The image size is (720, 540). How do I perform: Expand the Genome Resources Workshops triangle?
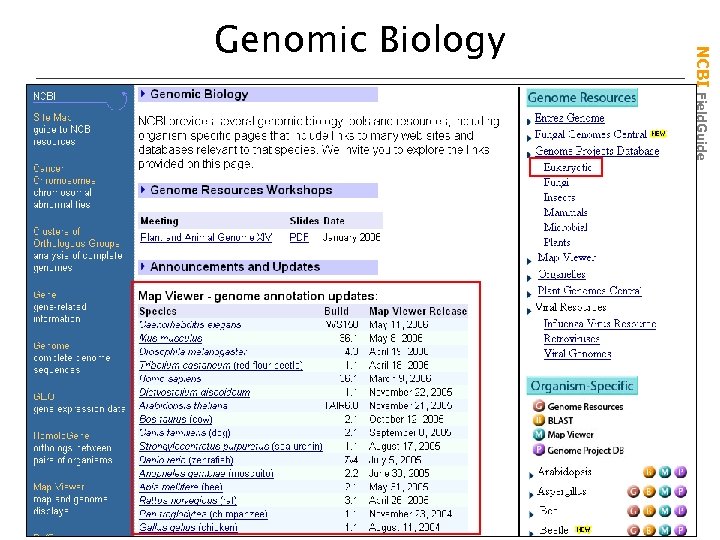point(143,190)
